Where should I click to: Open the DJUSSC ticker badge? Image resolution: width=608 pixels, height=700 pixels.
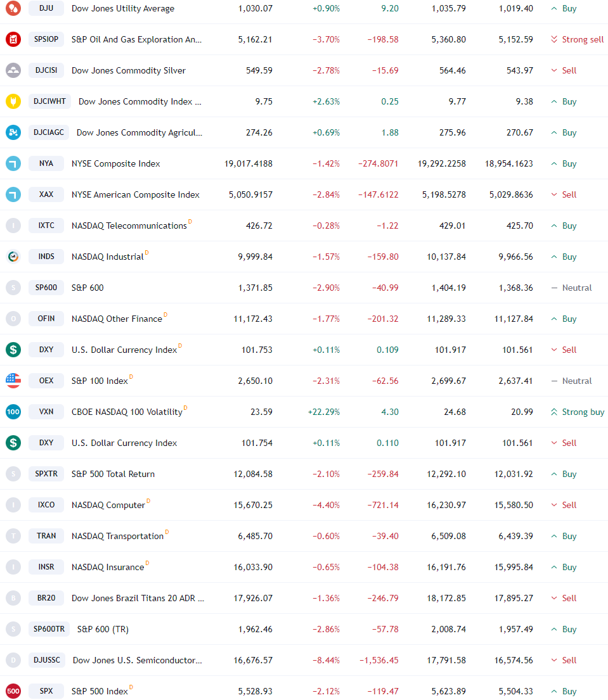(x=47, y=660)
